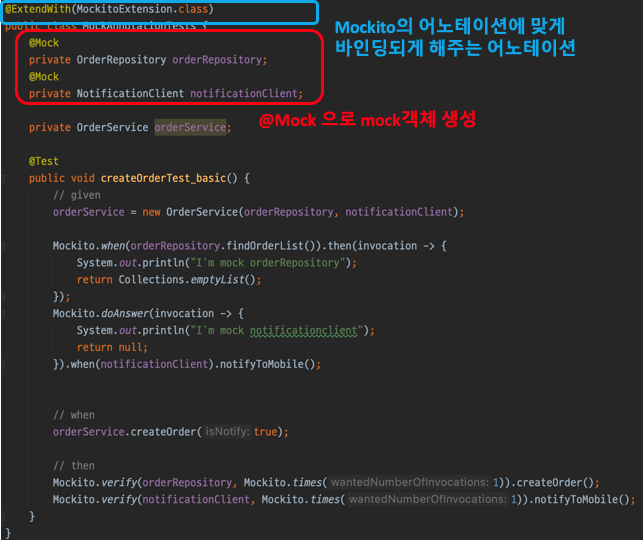Screen dimensions: 643x540
Task: Click orderRepository field name in its private declaration
Action: 217,60
